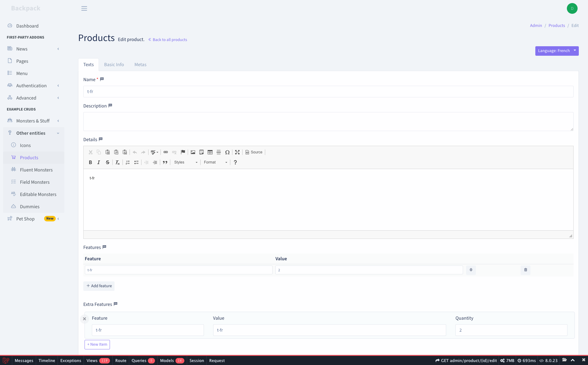Screen dimensions: 588x365
Task: Insert a special character in Details
Action: pyautogui.click(x=228, y=152)
